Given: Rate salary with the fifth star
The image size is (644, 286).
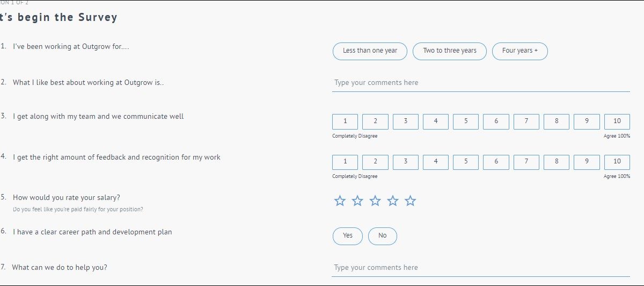Looking at the screenshot, I should tap(411, 201).
